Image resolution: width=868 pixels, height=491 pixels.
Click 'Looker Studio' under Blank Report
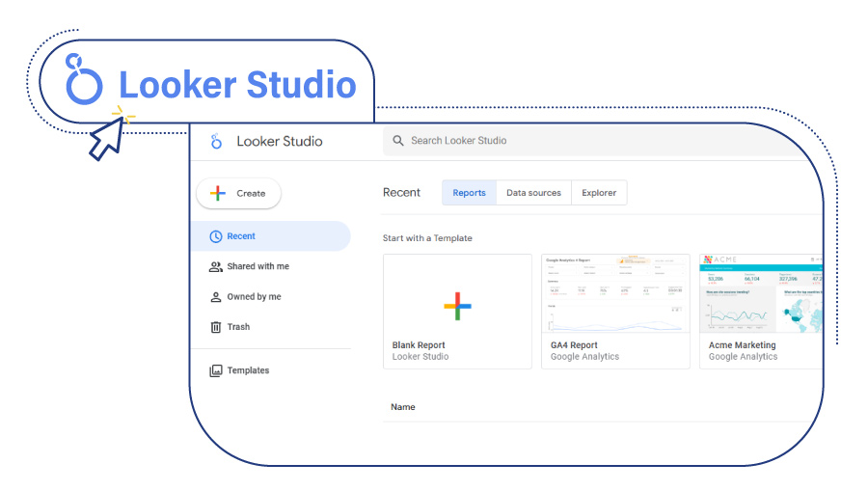coord(420,357)
